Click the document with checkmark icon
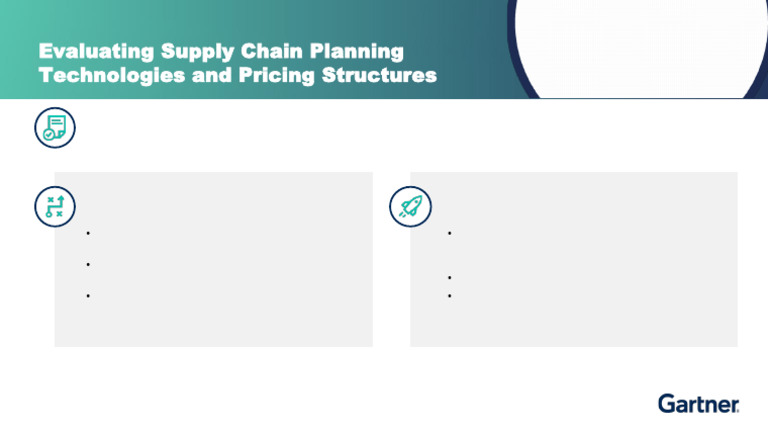This screenshot has height=433, width=768. [x=55, y=128]
